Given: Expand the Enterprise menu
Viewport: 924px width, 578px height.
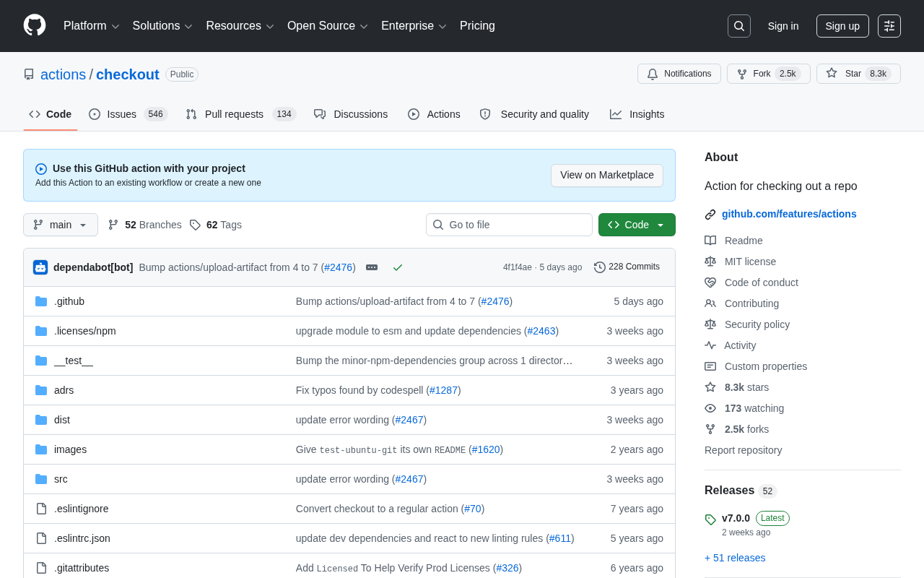Looking at the screenshot, I should point(414,26).
